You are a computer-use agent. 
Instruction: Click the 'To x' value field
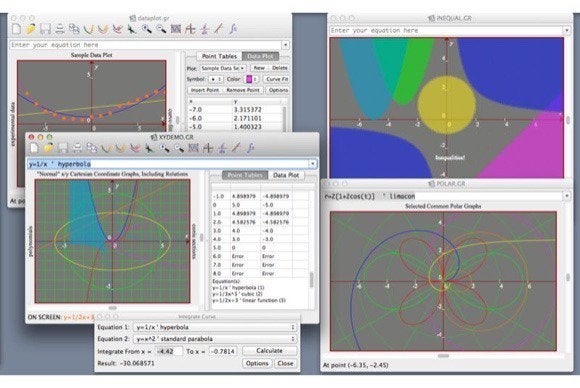(223, 351)
